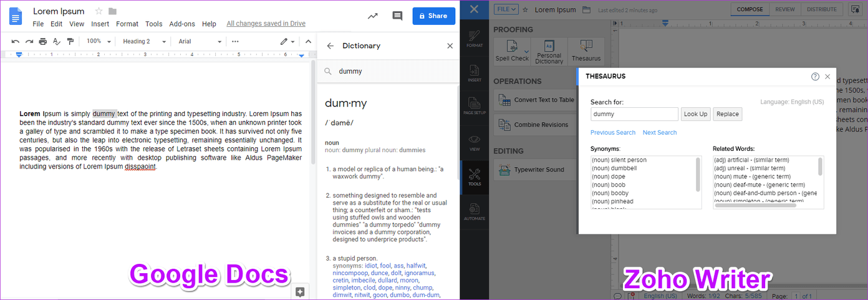Click the Thesaurus search field containing dummy
This screenshot has width=868, height=300.
point(634,114)
